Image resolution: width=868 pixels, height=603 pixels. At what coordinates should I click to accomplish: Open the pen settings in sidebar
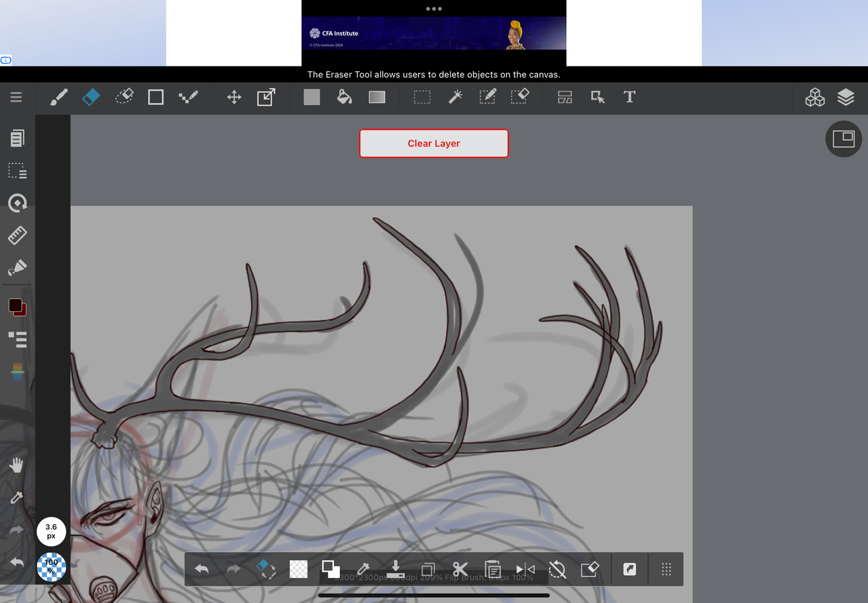point(17,267)
